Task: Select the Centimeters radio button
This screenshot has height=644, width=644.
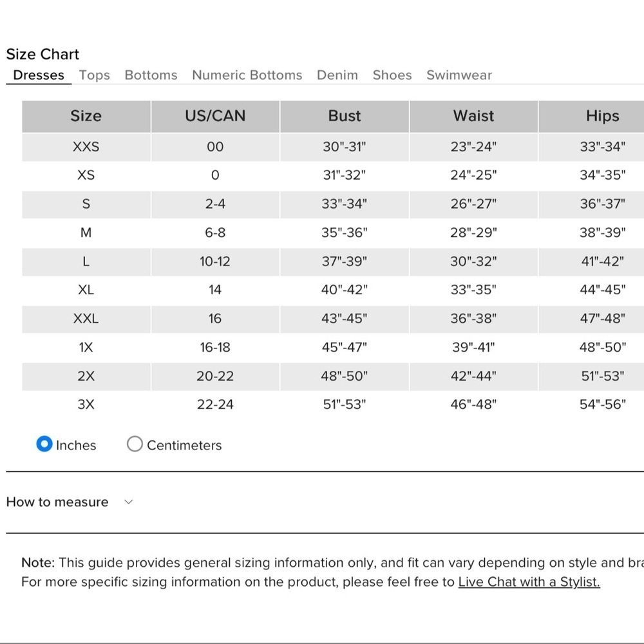Action: pyautogui.click(x=135, y=444)
